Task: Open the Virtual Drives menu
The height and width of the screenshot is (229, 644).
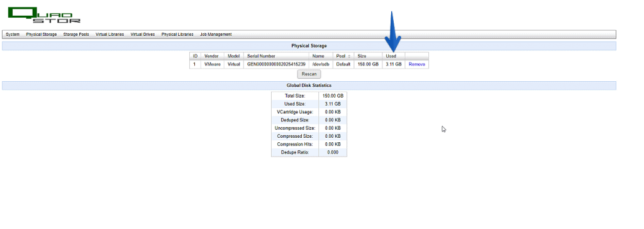Action: tap(143, 35)
